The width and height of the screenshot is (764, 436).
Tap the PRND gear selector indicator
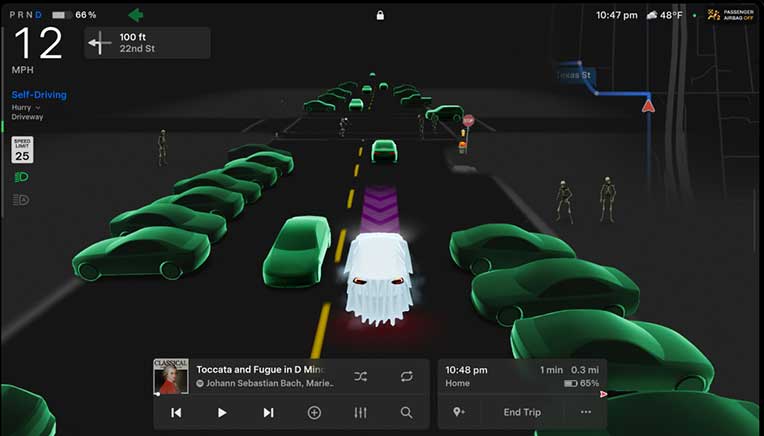point(25,15)
